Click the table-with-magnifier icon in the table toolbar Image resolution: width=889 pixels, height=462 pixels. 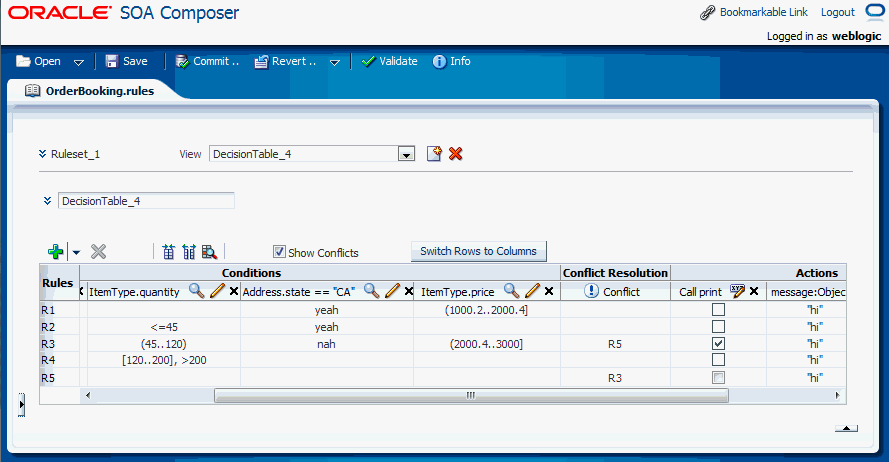point(209,252)
